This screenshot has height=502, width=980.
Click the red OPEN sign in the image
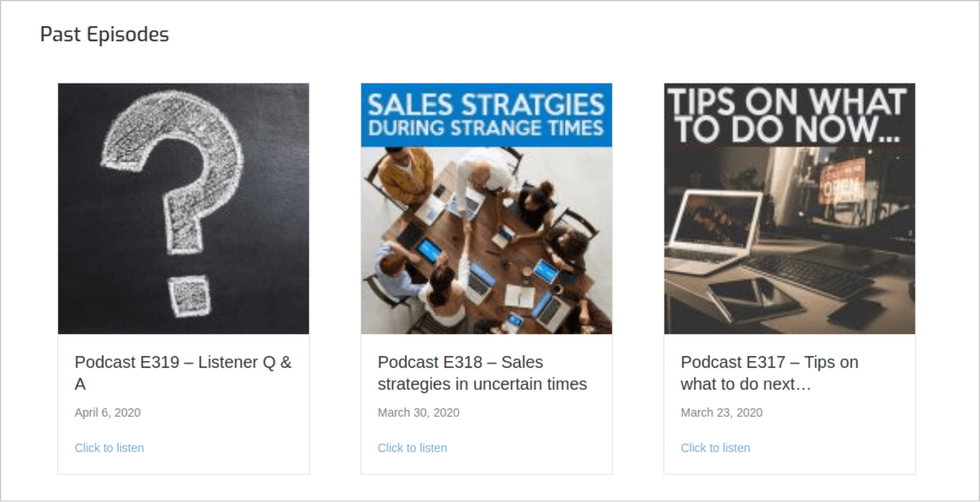[x=841, y=183]
